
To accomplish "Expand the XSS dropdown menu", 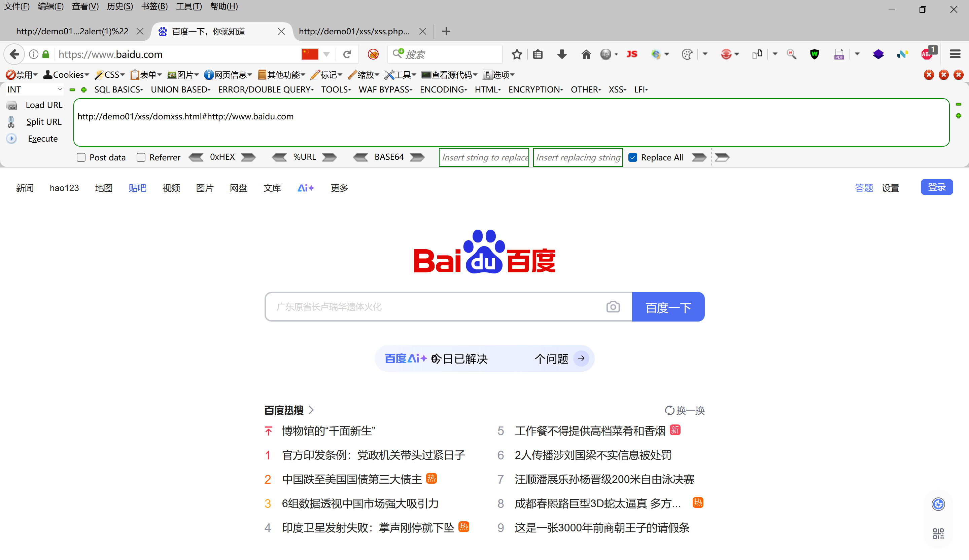I will click(617, 89).
